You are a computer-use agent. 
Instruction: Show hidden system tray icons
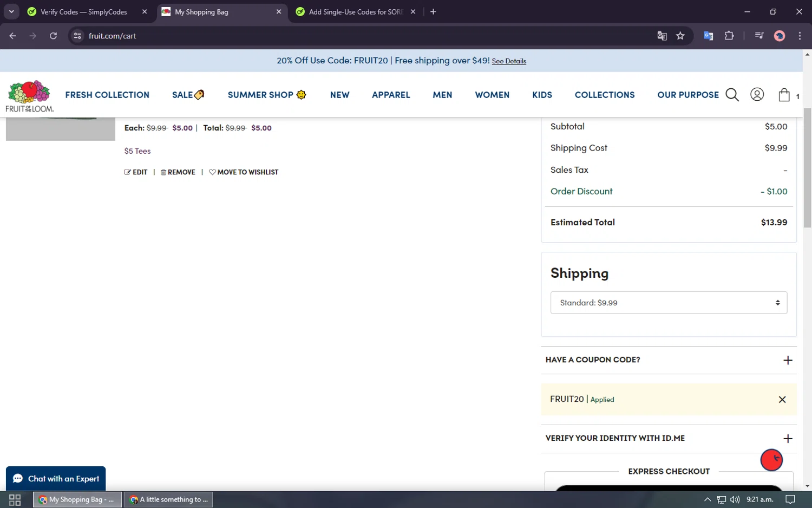tap(707, 499)
